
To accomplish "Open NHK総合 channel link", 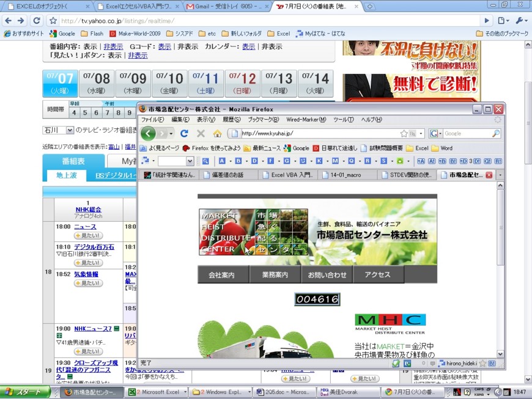I will pyautogui.click(x=88, y=210).
